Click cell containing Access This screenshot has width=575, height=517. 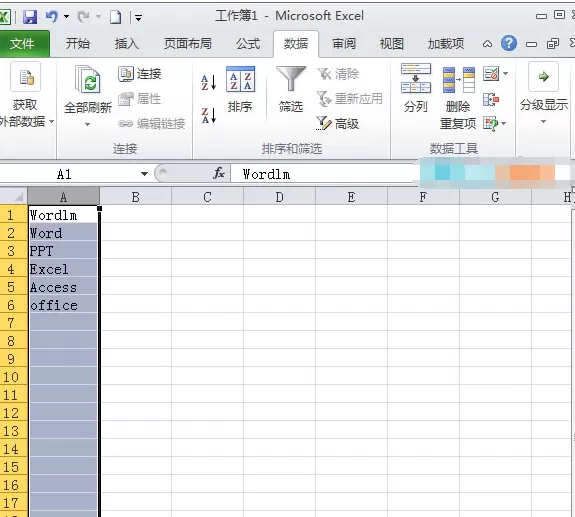[x=63, y=287]
